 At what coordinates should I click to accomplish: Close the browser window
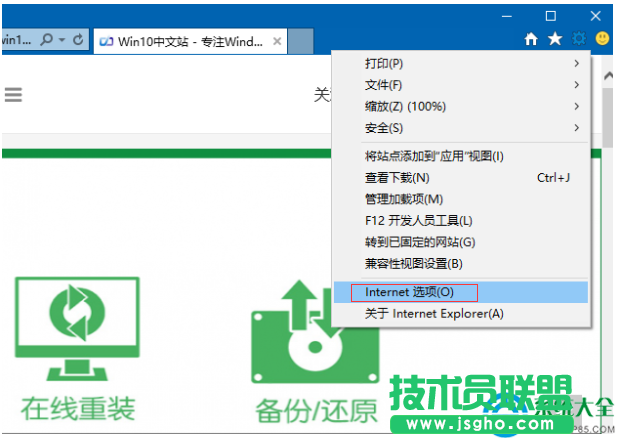tap(595, 16)
